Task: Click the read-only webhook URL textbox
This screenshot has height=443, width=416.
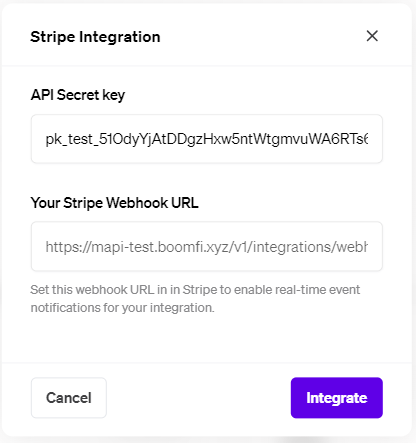Action: pyautogui.click(x=207, y=246)
